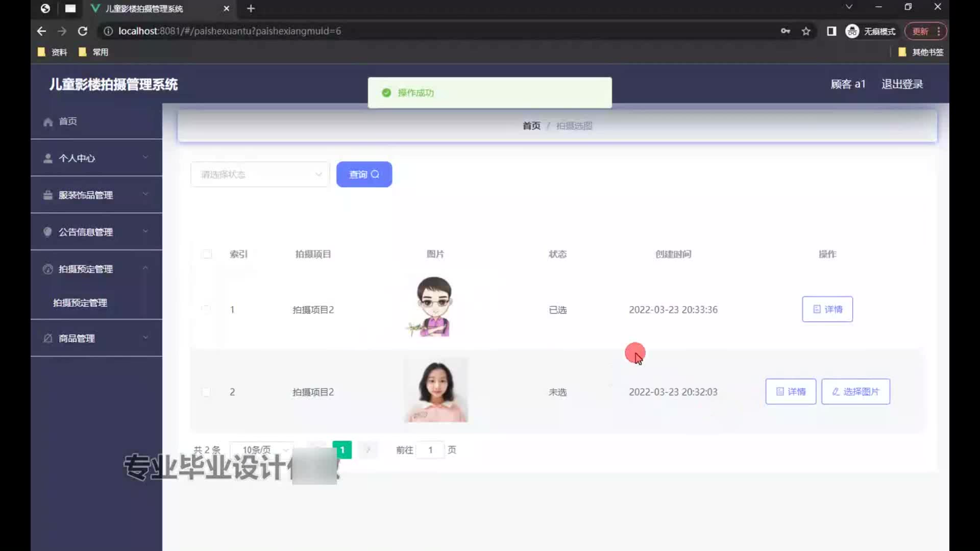
Task: Bookmark this page with the star icon
Action: coord(806,31)
